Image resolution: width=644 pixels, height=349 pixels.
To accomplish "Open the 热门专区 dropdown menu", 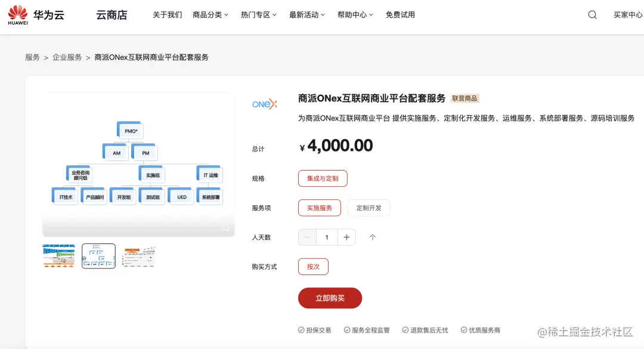I will [258, 14].
